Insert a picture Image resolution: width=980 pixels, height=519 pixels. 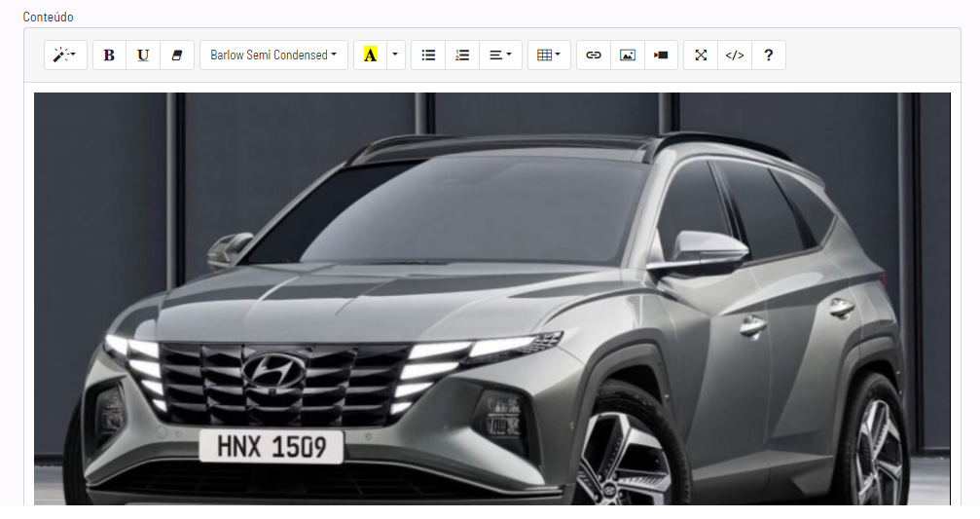[x=628, y=56]
